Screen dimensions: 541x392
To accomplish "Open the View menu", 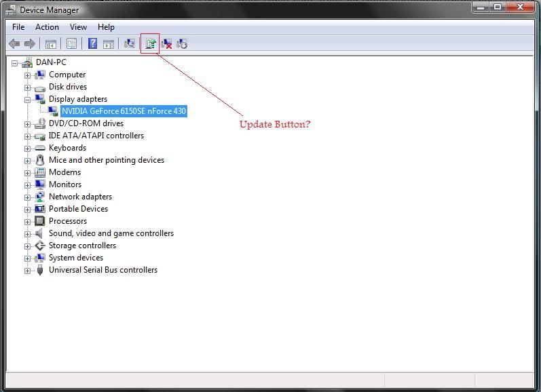I will coord(78,27).
